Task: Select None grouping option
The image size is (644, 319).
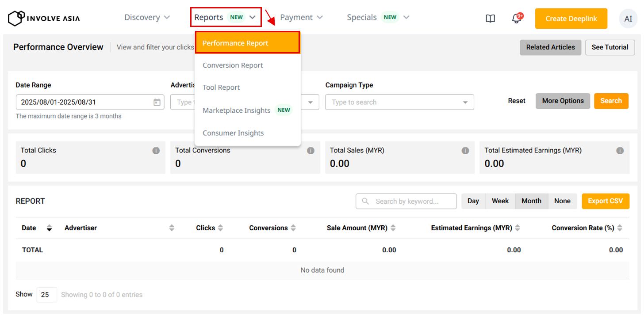Action: [x=562, y=201]
